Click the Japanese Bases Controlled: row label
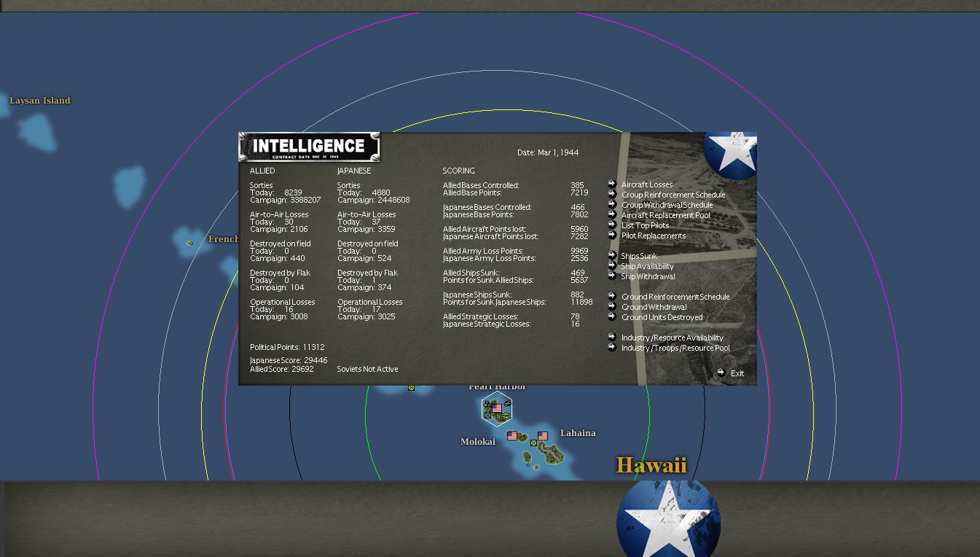The height and width of the screenshot is (557, 980). point(487,207)
